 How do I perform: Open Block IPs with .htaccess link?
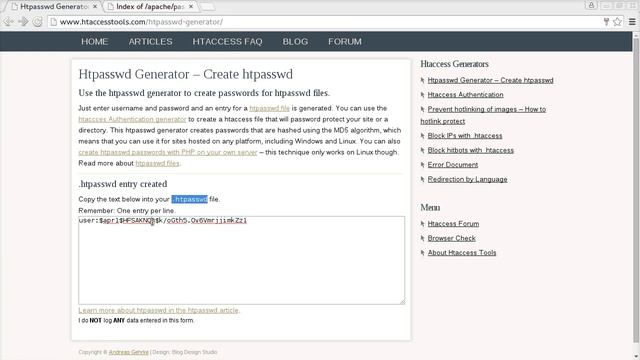[x=465, y=136]
